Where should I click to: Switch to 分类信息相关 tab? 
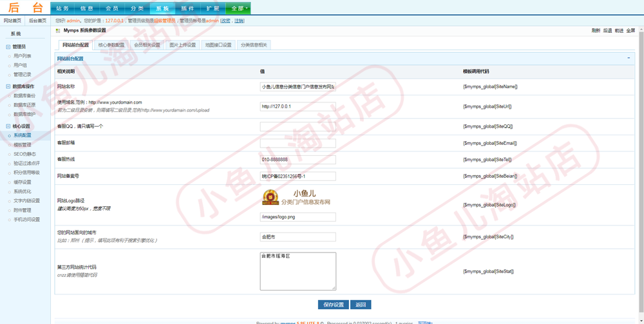click(254, 45)
